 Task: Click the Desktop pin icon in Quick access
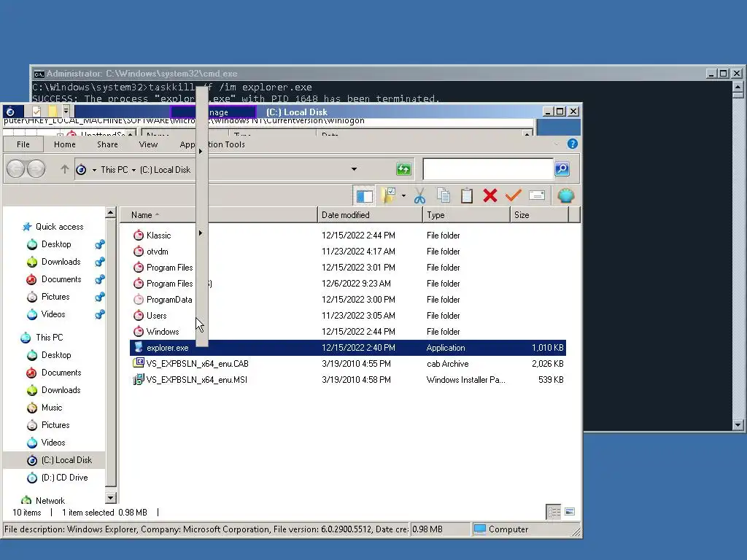point(99,245)
